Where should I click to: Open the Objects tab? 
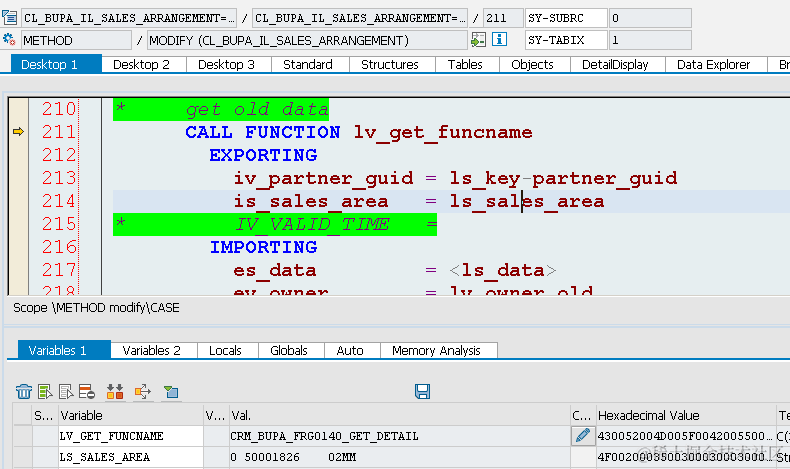pos(532,64)
